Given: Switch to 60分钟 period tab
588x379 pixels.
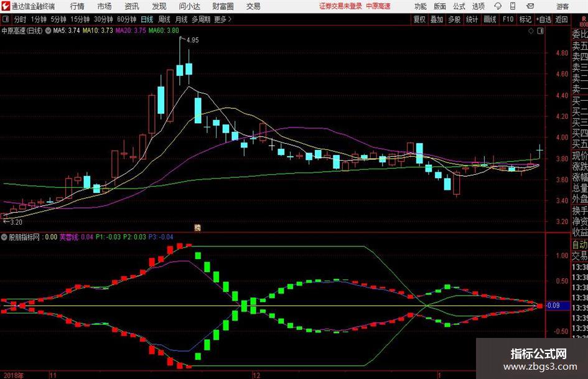Looking at the screenshot, I should (x=126, y=19).
